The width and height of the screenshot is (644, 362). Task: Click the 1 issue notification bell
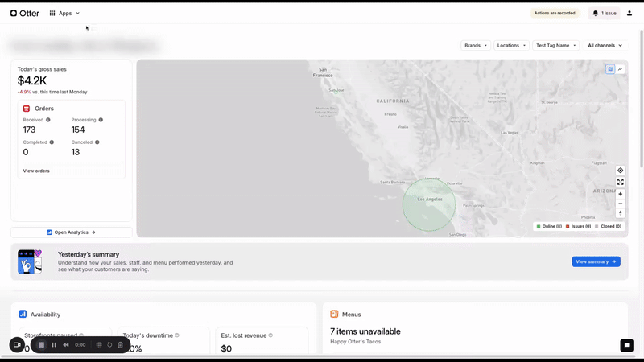[605, 13]
